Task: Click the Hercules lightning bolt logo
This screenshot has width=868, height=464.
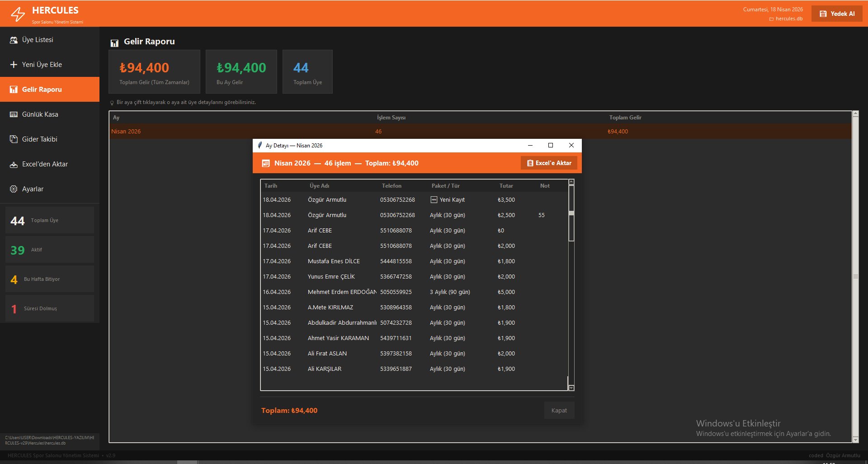Action: pos(18,14)
